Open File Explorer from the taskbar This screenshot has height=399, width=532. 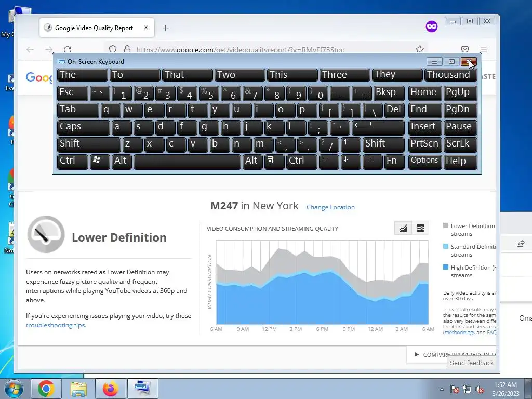coord(78,389)
